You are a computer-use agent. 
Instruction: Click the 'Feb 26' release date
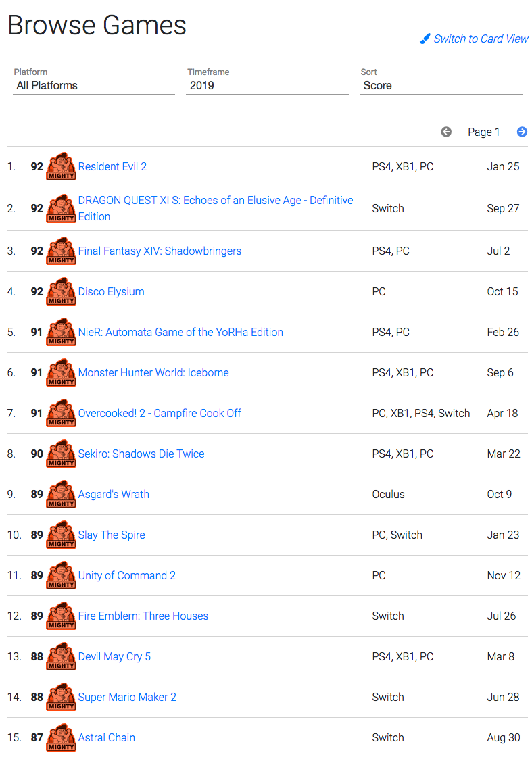[502, 332]
